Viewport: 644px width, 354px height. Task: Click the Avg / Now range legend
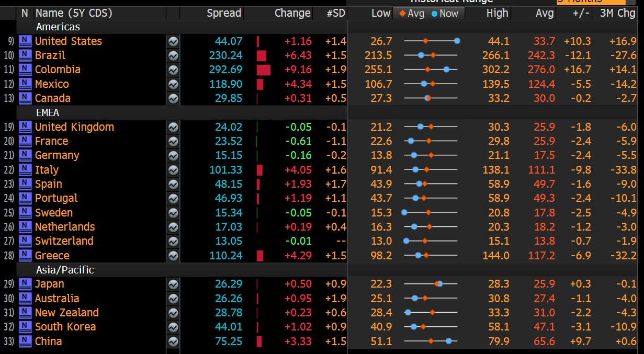click(428, 13)
